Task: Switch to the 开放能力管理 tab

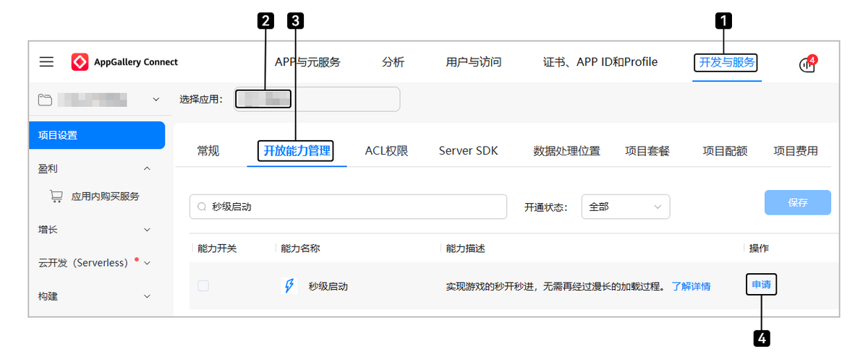Action: click(x=296, y=151)
